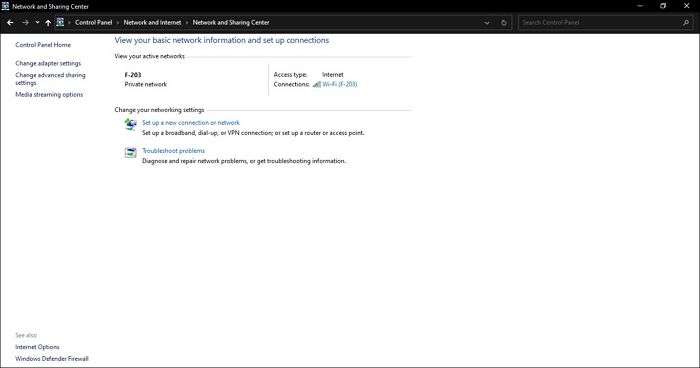Image resolution: width=700 pixels, height=368 pixels.
Task: Open Wi-Fi (F-203) connection link
Action: [340, 84]
